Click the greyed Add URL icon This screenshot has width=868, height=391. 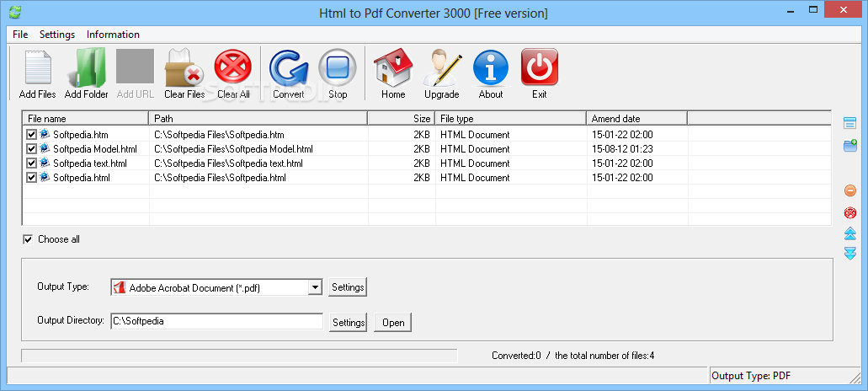pyautogui.click(x=135, y=66)
